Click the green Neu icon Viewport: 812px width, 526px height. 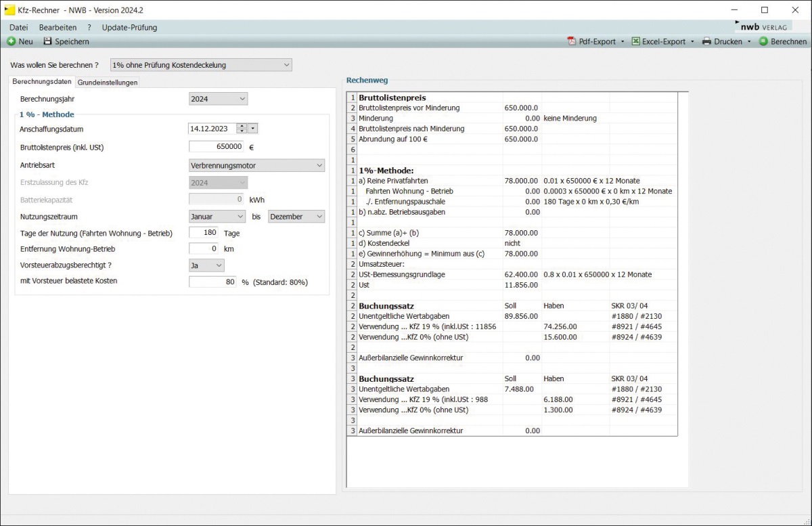click(x=12, y=41)
